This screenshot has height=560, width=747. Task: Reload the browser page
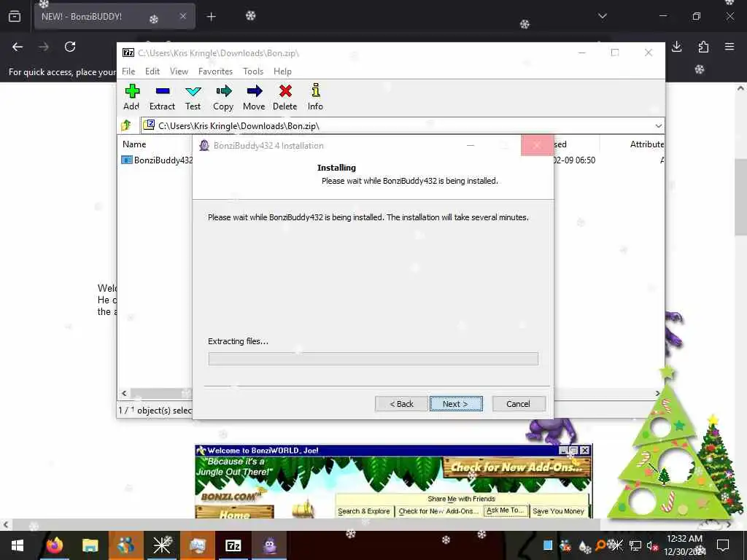pos(70,47)
